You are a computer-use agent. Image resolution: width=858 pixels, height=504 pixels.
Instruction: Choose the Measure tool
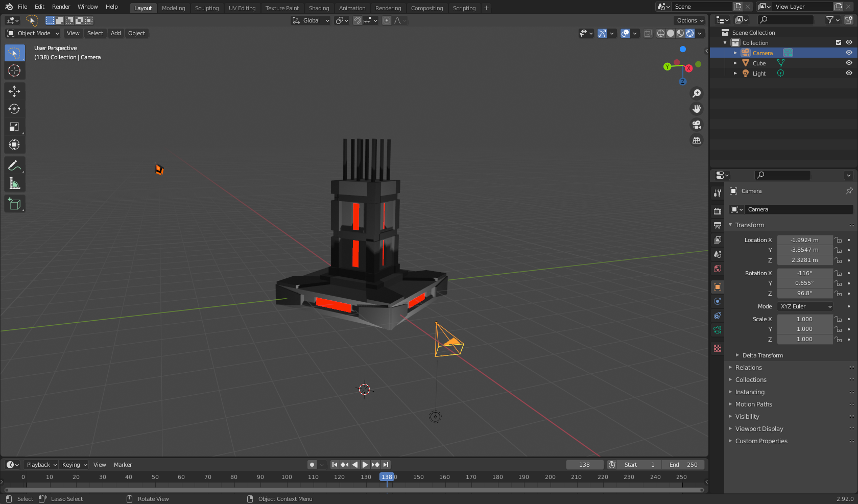(14, 183)
